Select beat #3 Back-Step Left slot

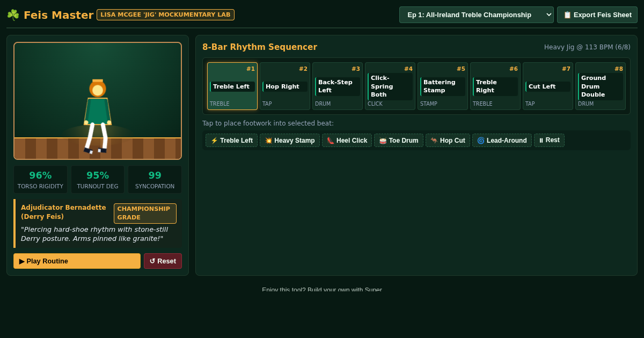click(338, 86)
